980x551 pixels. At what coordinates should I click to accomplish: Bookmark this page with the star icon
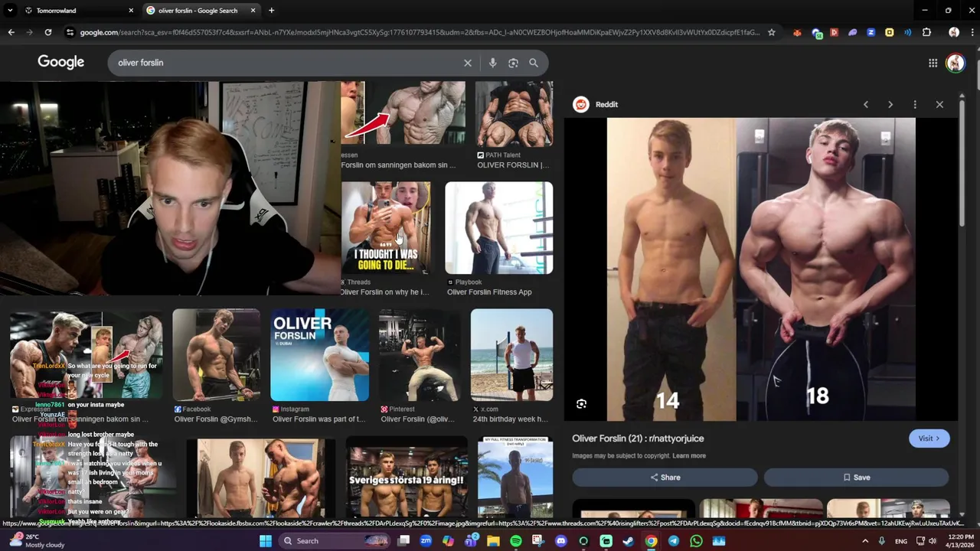click(771, 32)
